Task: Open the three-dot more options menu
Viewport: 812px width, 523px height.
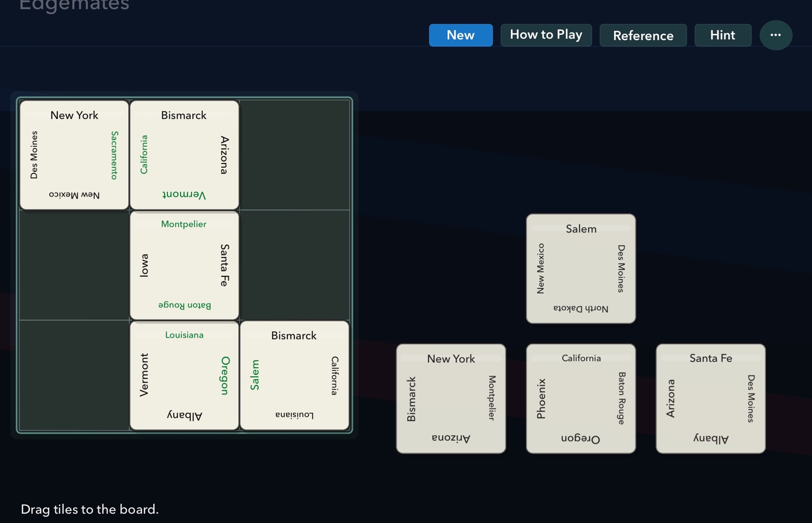Action: coord(775,35)
